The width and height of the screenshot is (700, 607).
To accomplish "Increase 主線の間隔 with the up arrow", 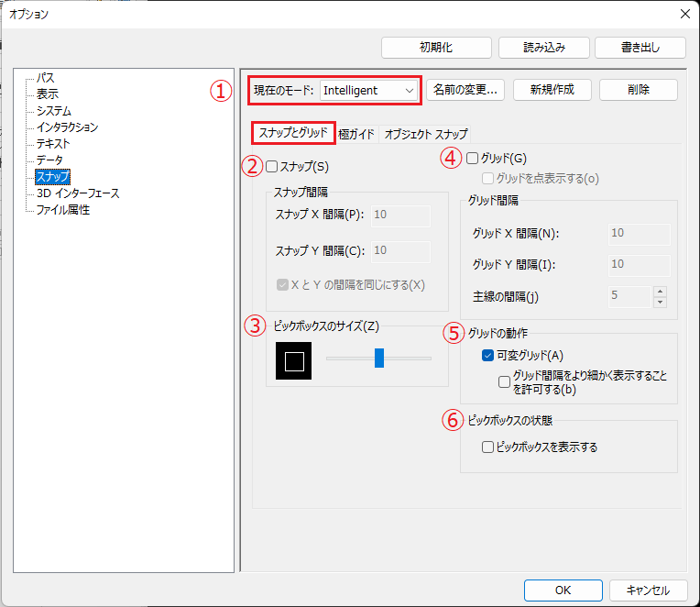I will (660, 292).
